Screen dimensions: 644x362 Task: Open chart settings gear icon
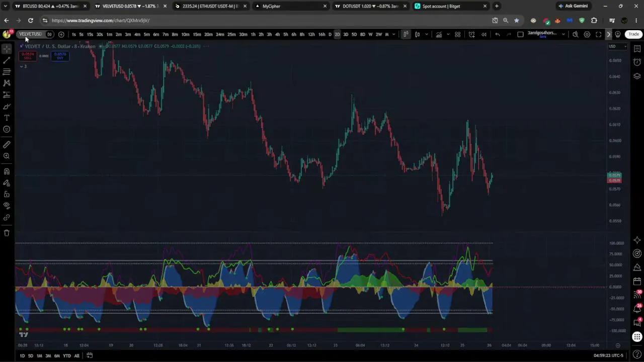(x=587, y=34)
